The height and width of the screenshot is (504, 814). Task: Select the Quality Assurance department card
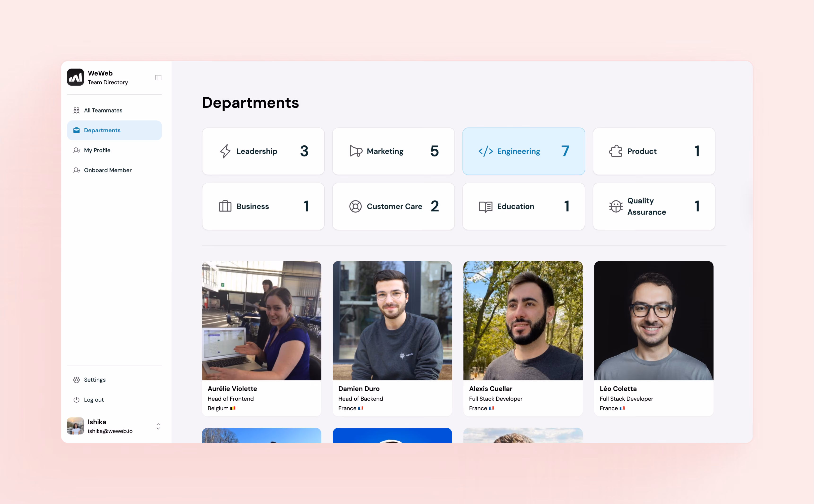tap(654, 206)
